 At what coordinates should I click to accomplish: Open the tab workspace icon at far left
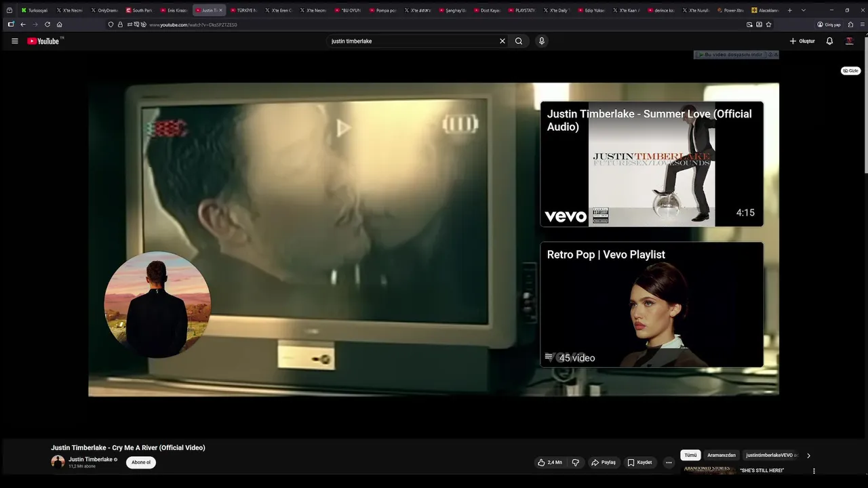click(9, 10)
